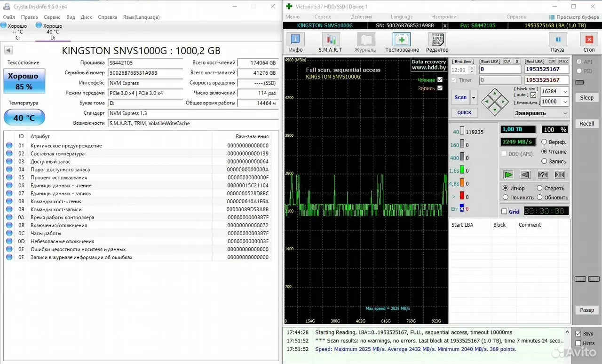The width and height of the screenshot is (602, 364).
Task: Enable the Grid checkbox
Action: coord(505,212)
